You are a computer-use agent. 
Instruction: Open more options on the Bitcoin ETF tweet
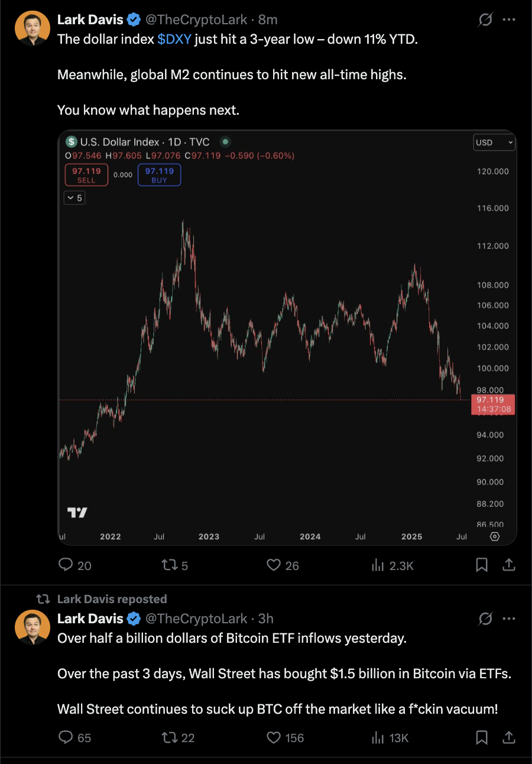[x=508, y=619]
